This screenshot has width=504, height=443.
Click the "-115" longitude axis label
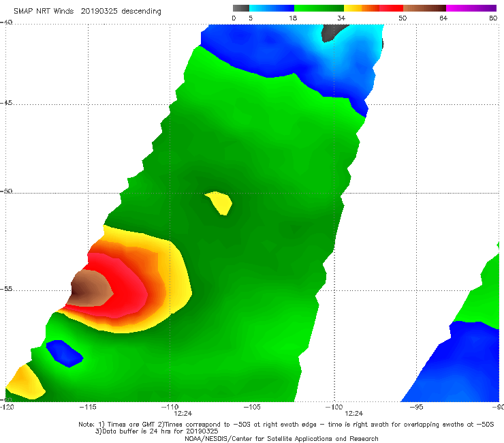coord(88,407)
